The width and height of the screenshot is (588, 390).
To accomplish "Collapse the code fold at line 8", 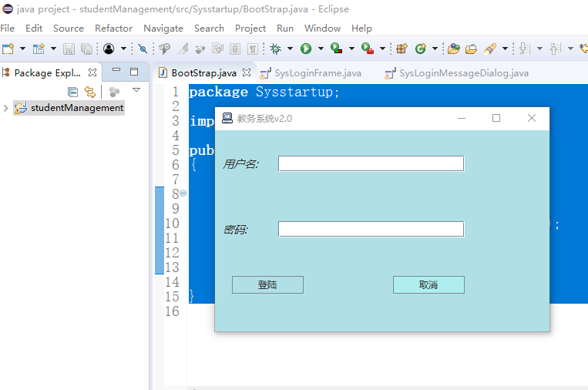I will coord(183,193).
